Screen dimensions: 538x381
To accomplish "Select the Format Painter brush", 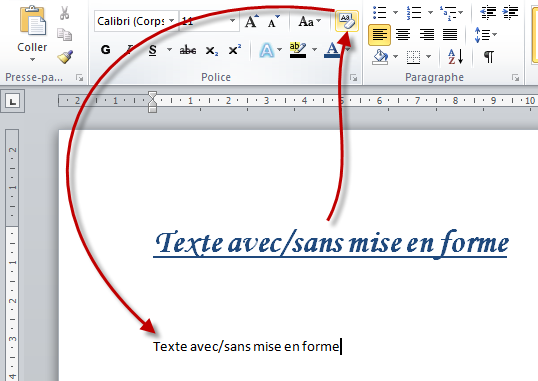I will [x=65, y=57].
